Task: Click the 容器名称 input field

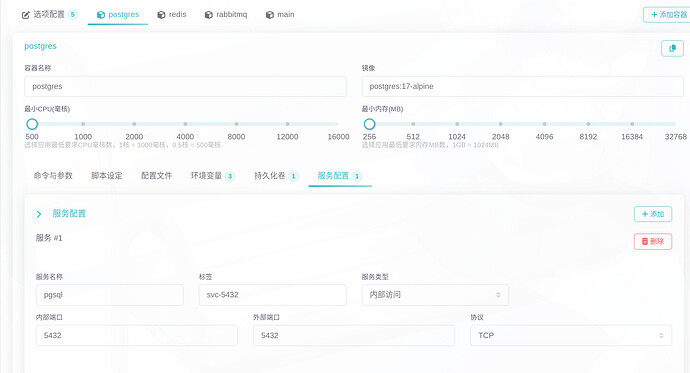Action: pyautogui.click(x=185, y=87)
